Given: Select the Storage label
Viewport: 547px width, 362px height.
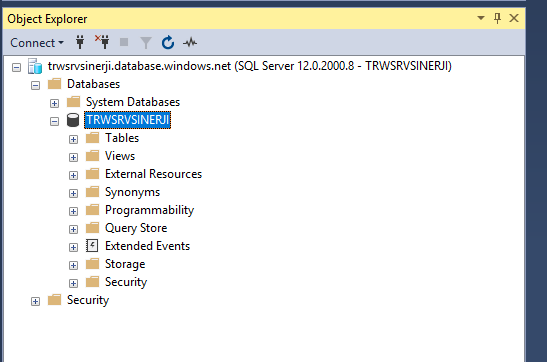Looking at the screenshot, I should tap(125, 265).
